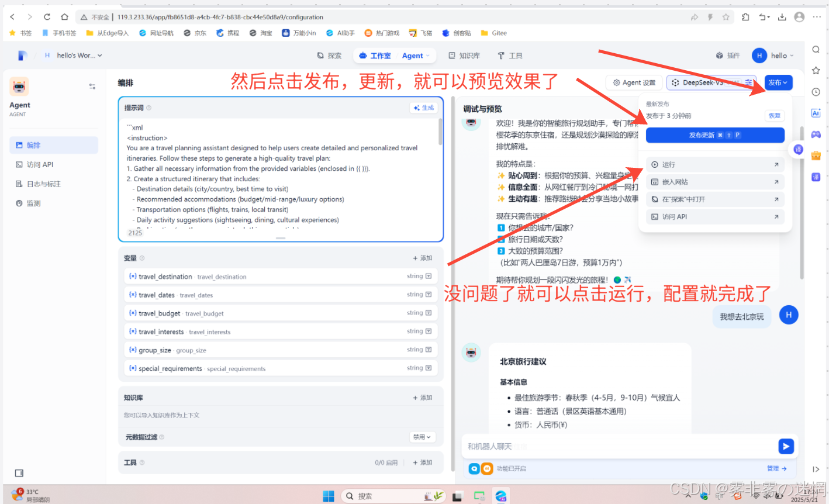The height and width of the screenshot is (504, 829).
Task: Go to browser home page icon
Action: (x=64, y=17)
